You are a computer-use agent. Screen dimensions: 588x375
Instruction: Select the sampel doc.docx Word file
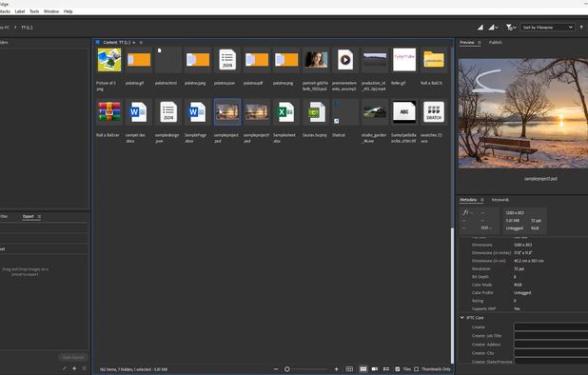(139, 111)
